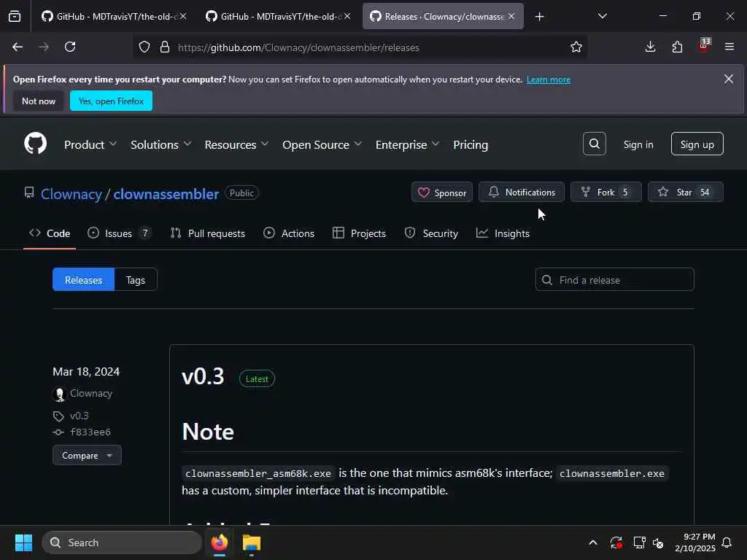The height and width of the screenshot is (560, 747).
Task: Click the GitHub Octocat logo in header
Action: point(35,144)
